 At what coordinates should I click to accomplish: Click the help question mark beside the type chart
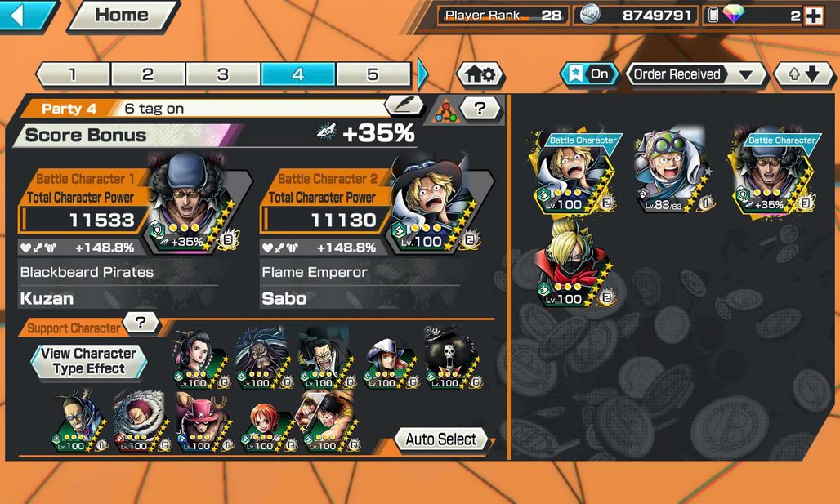click(480, 108)
